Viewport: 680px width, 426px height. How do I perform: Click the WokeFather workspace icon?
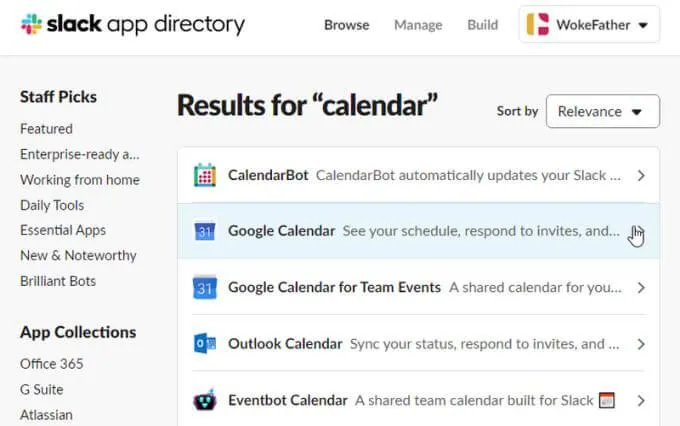coord(538,24)
